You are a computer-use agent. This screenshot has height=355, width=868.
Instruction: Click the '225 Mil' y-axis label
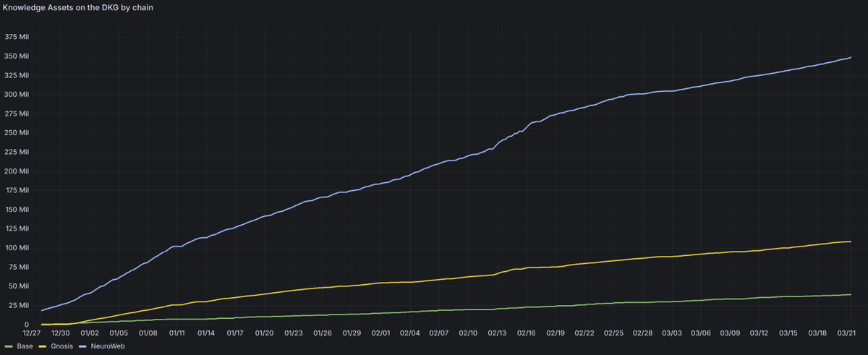pos(16,152)
